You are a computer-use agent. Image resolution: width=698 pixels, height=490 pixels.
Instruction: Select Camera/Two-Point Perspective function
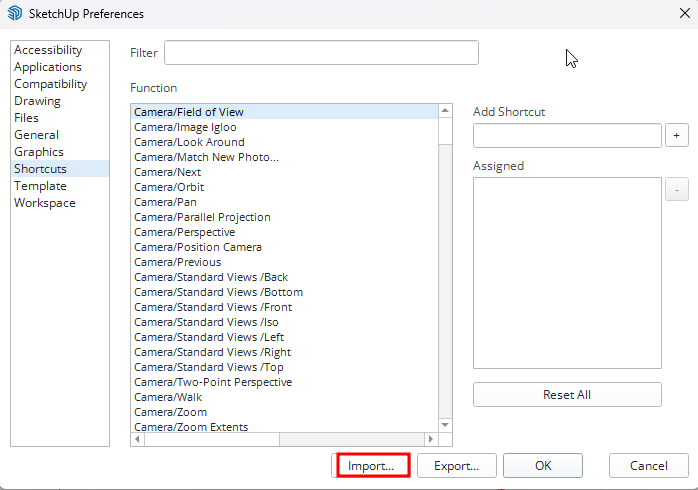tap(285, 382)
